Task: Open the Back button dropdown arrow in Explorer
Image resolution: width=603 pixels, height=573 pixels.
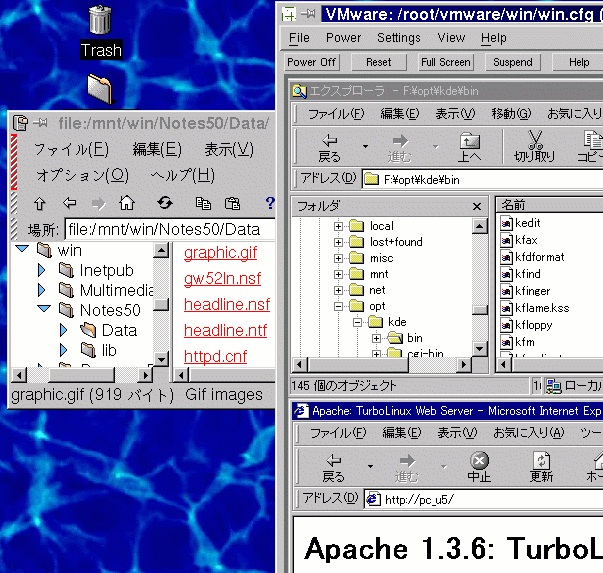Action: (365, 147)
